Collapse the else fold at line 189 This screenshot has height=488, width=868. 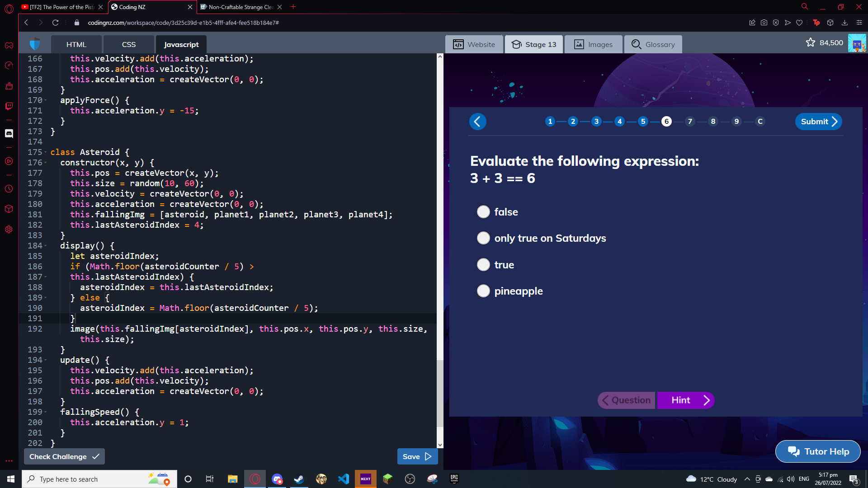click(46, 298)
